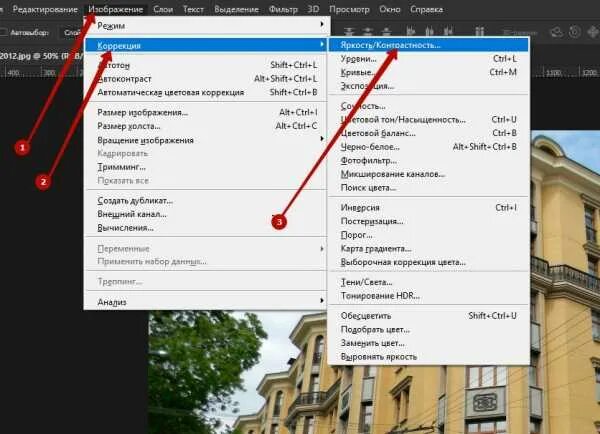This screenshot has height=434, width=600.
Task: Apply Выровнять яркость command
Action: (429, 357)
